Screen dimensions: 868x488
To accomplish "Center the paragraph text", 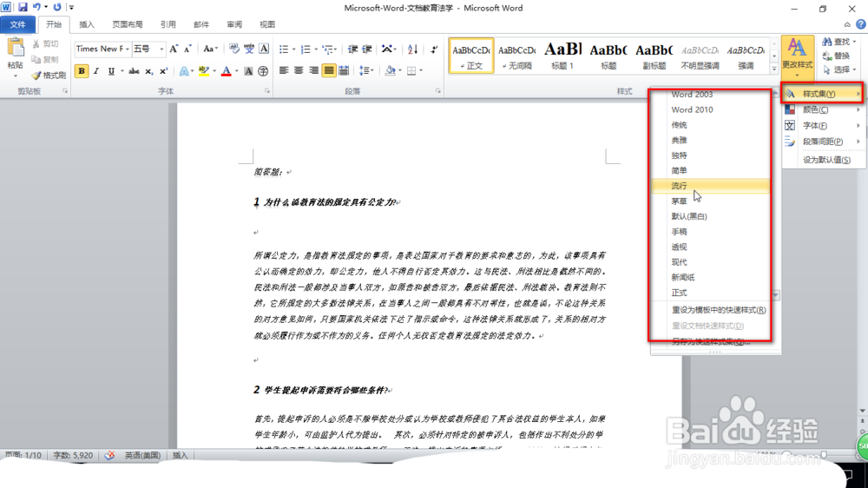I will tap(299, 70).
